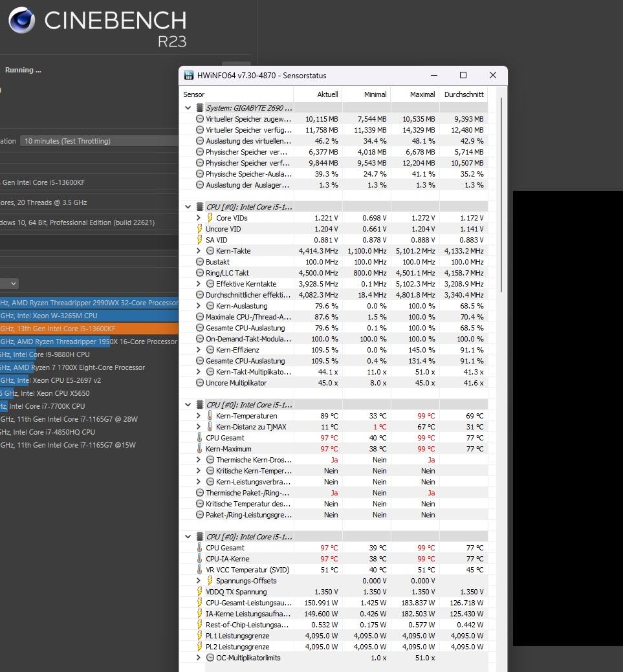Click circle icon beside Thermische Paket-/Ring-Drosselung
This screenshot has height=672, width=623.
tap(200, 493)
